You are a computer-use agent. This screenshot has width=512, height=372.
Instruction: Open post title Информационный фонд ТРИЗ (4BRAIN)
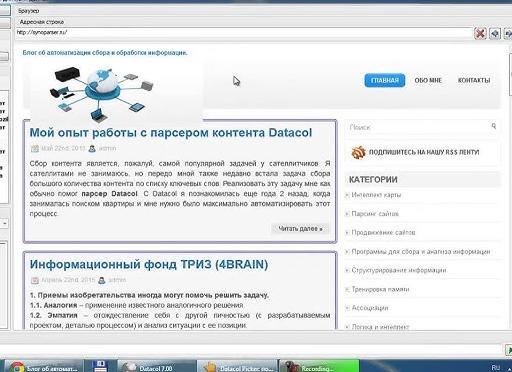point(149,264)
